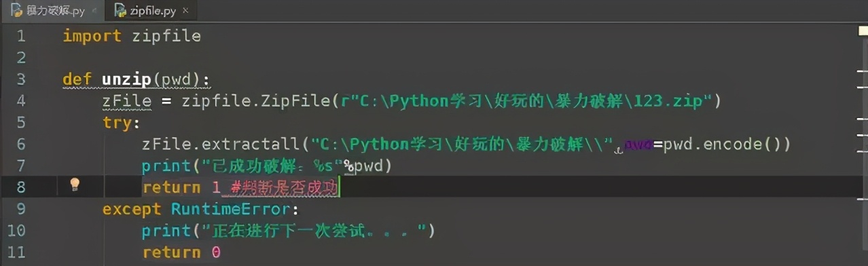Place cursor on the unzip function name
The height and width of the screenshot is (266, 868).
click(126, 79)
